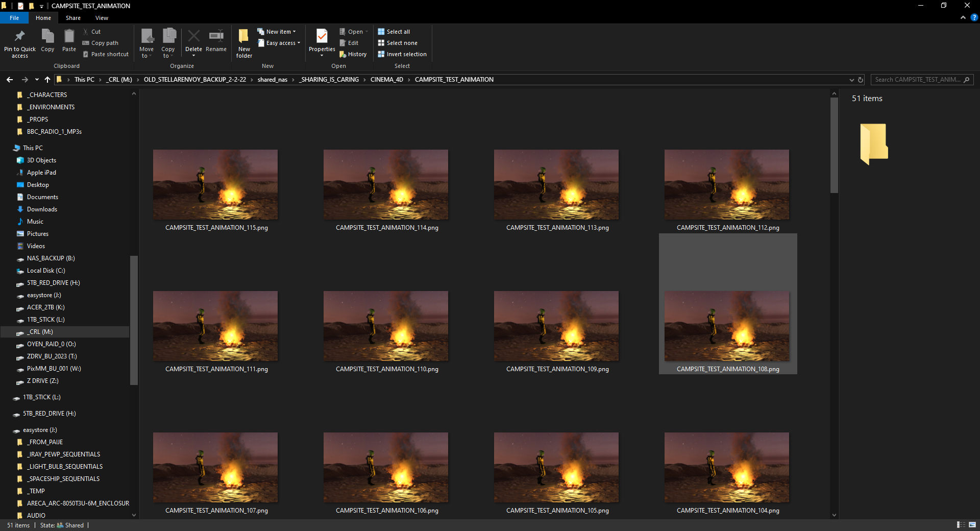Open the Help question mark icon

coord(974,17)
